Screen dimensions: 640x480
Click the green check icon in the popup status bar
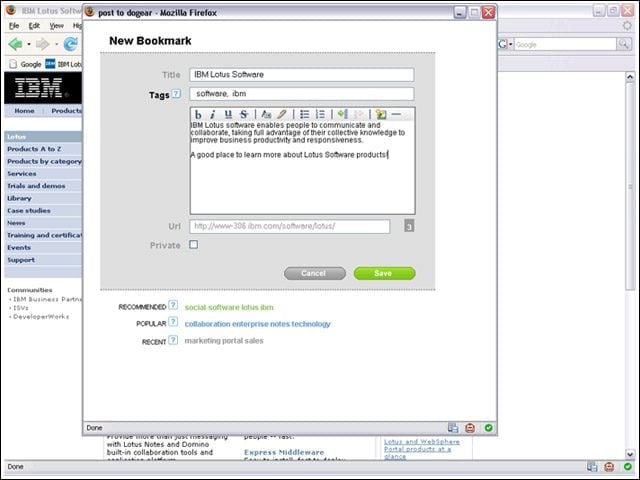488,428
